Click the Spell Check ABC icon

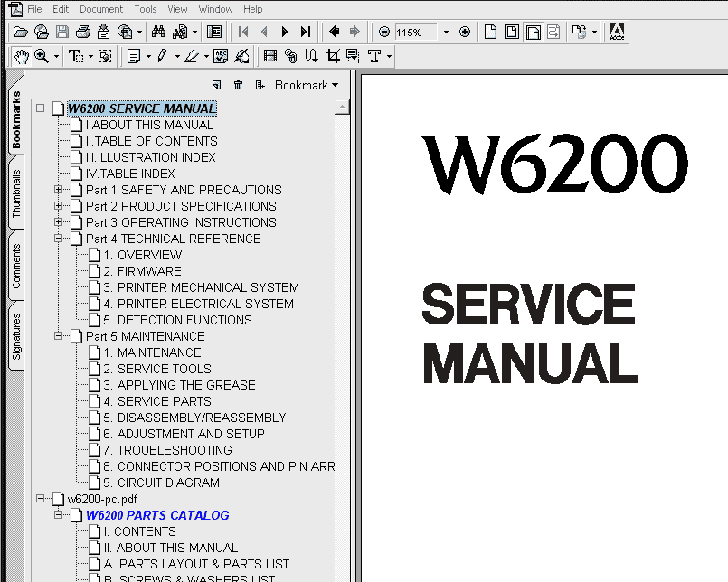pyautogui.click(x=220, y=57)
